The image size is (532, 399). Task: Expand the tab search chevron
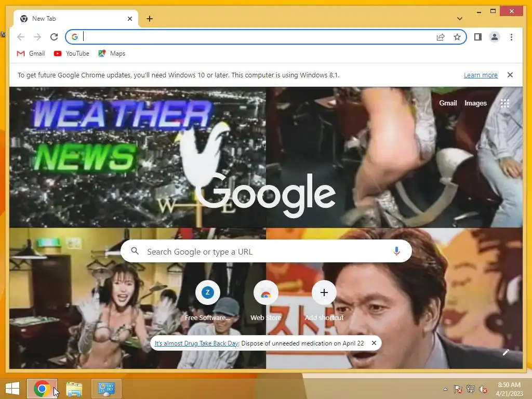point(459,19)
